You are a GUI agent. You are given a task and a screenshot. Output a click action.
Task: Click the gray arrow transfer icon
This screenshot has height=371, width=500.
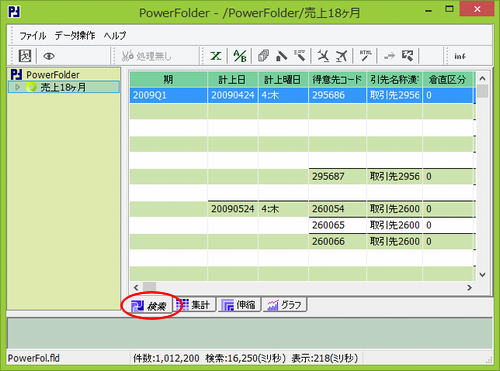click(389, 56)
